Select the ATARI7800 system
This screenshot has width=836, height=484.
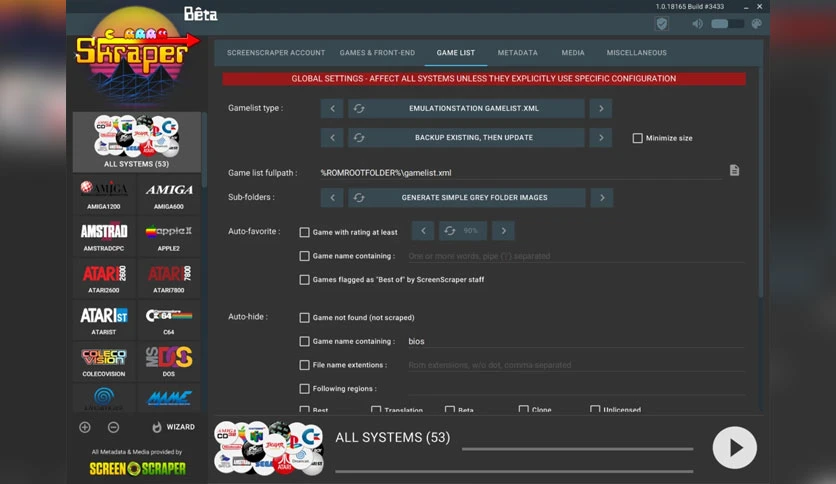(x=169, y=278)
